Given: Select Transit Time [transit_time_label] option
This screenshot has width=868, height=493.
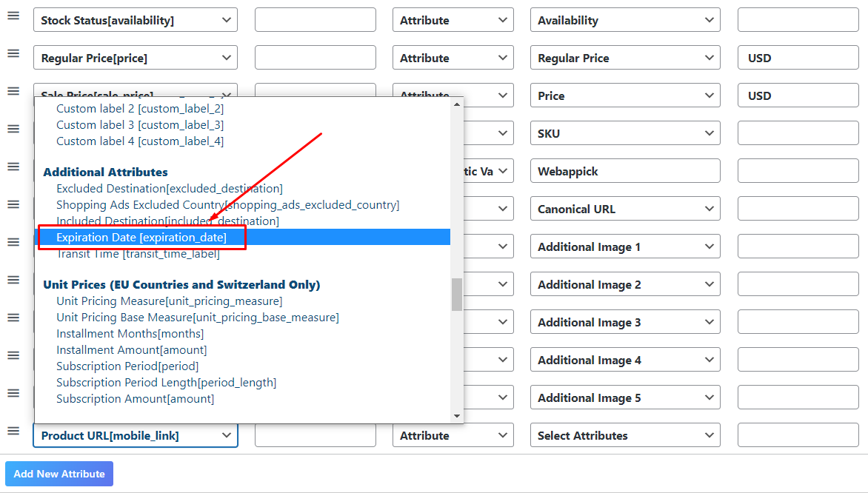Looking at the screenshot, I should pyautogui.click(x=138, y=253).
